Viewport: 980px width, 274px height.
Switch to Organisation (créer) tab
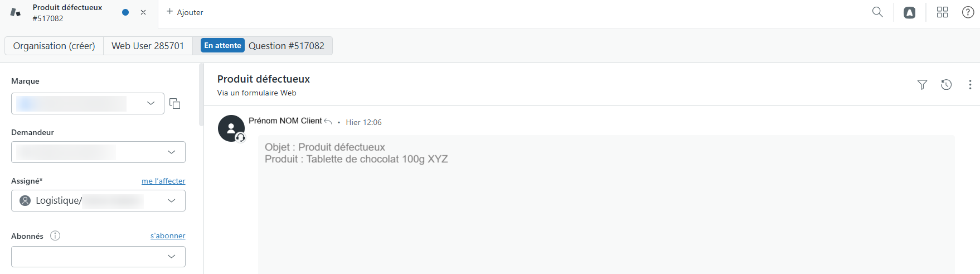(54, 46)
